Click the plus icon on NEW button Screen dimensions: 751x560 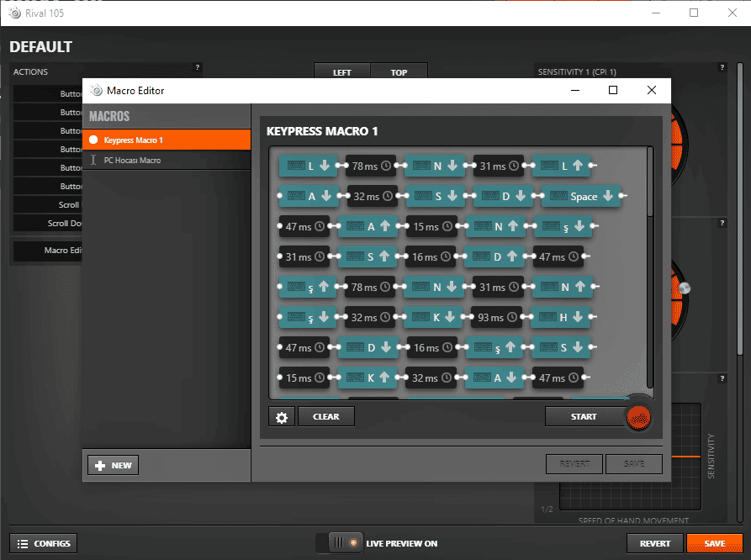click(100, 465)
